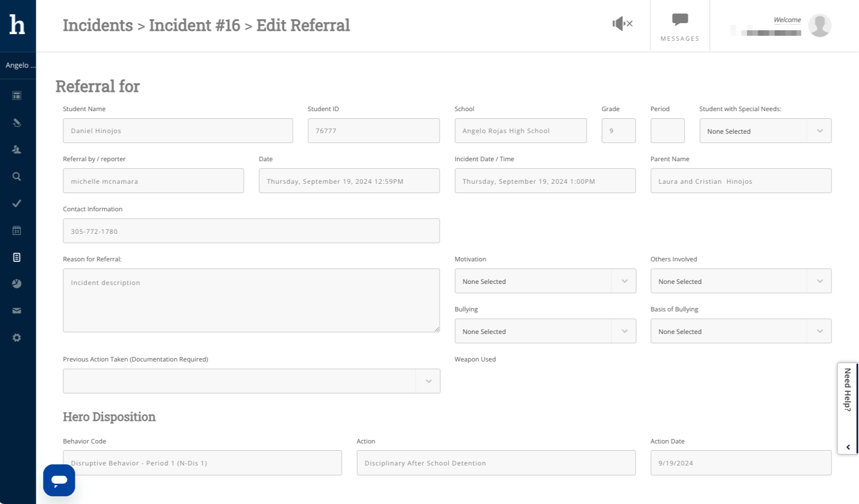The height and width of the screenshot is (504, 859).
Task: Open the blue chat bubble widget
Action: (x=59, y=480)
